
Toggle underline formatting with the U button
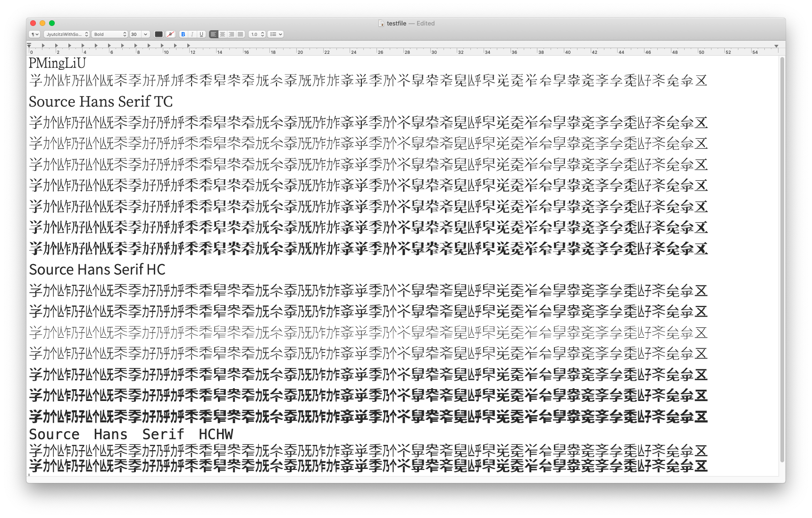[201, 34]
